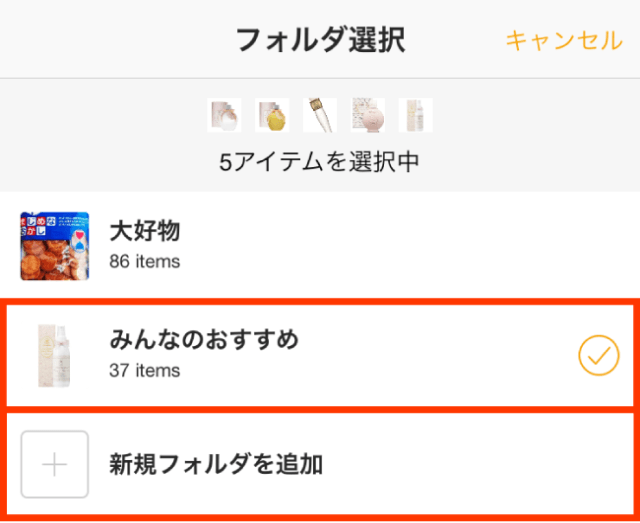Click the 5アイテムを選択中 status text

click(x=319, y=161)
